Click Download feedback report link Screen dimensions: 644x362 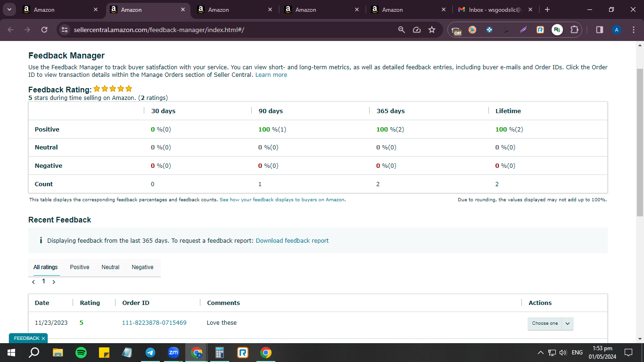coord(292,241)
